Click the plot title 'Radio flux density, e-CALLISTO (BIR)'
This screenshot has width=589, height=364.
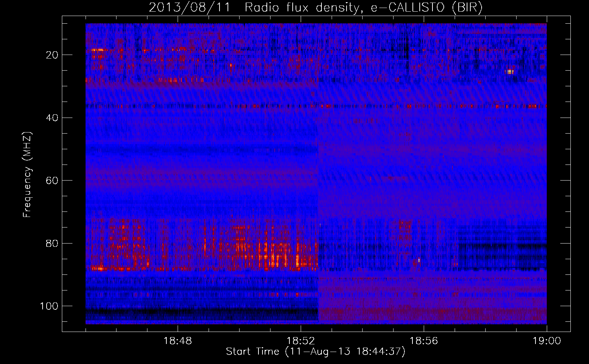pyautogui.click(x=363, y=8)
